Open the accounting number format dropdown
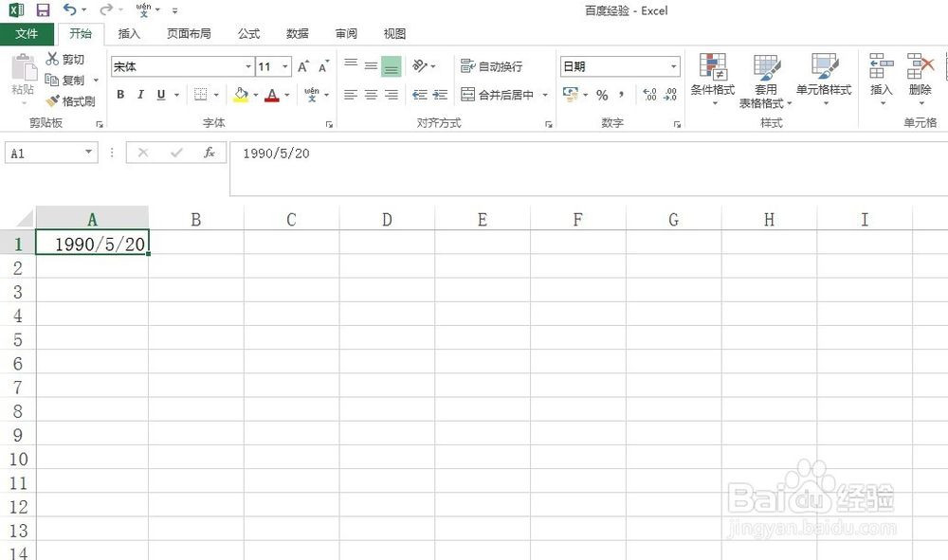Screen dimensions: 948x560 point(585,95)
